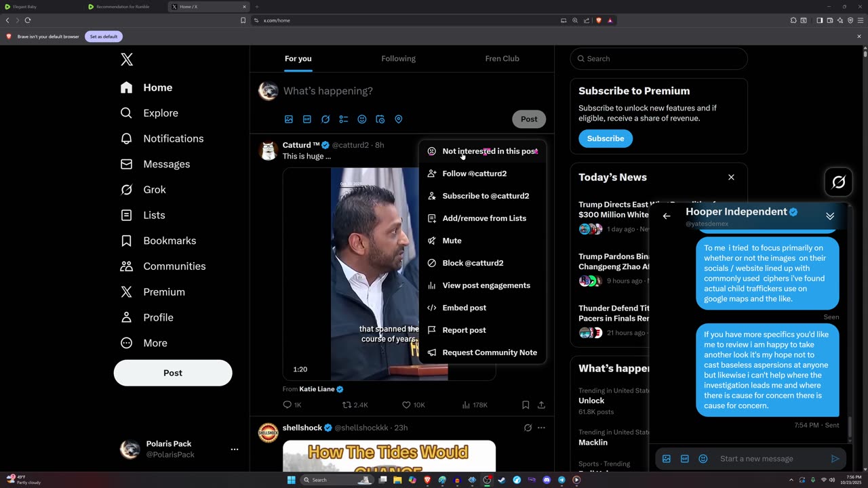Reload the page in Brave
This screenshot has height=488, width=868.
[x=28, y=20]
